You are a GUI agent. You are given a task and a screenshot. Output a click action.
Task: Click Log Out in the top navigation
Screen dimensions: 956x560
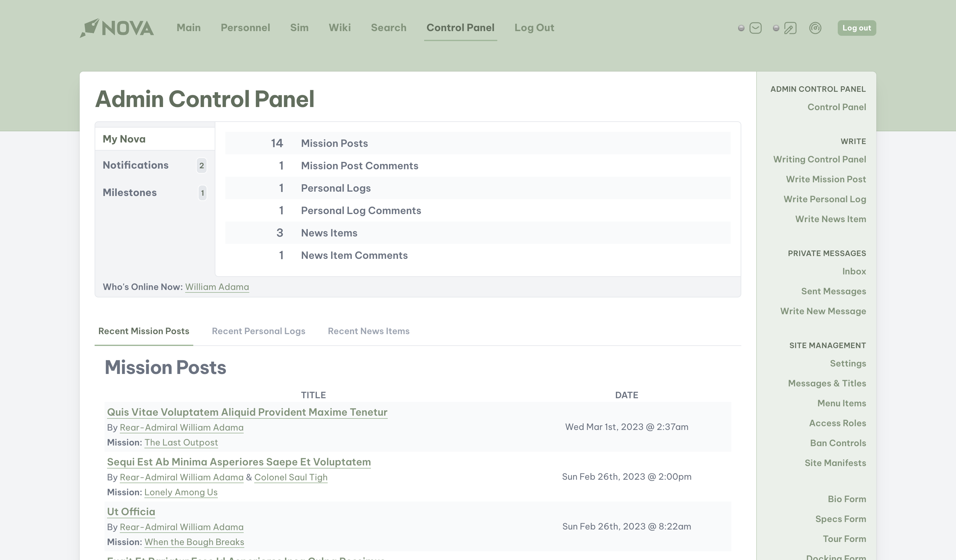click(534, 28)
